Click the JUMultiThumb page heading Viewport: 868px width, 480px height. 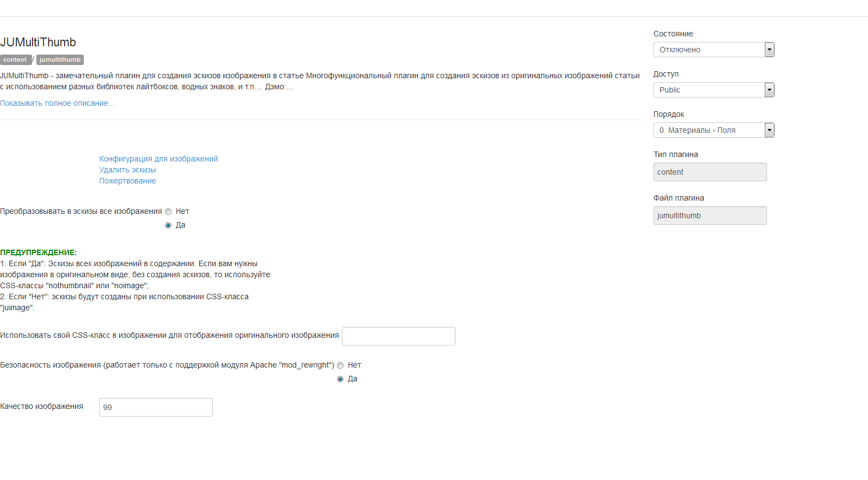[38, 42]
